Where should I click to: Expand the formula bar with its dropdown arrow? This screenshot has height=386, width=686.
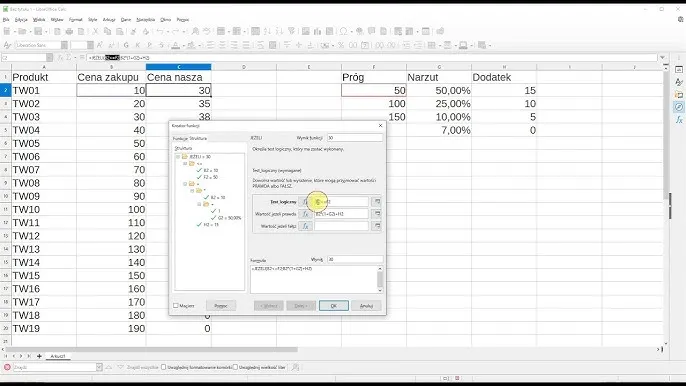pyautogui.click(x=663, y=57)
